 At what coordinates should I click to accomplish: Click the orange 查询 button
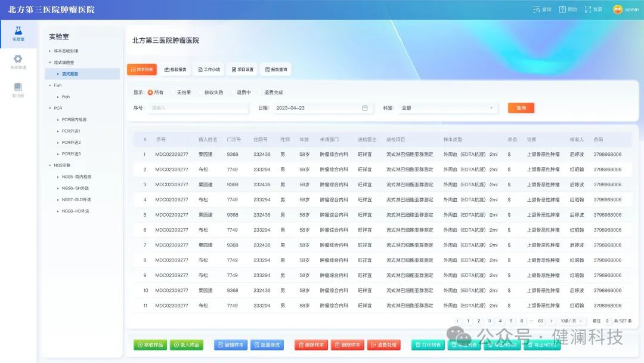point(521,108)
